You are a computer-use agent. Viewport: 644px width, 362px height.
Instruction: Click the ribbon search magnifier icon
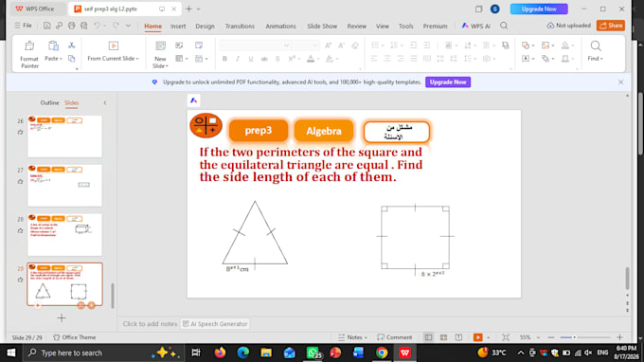[x=504, y=26]
